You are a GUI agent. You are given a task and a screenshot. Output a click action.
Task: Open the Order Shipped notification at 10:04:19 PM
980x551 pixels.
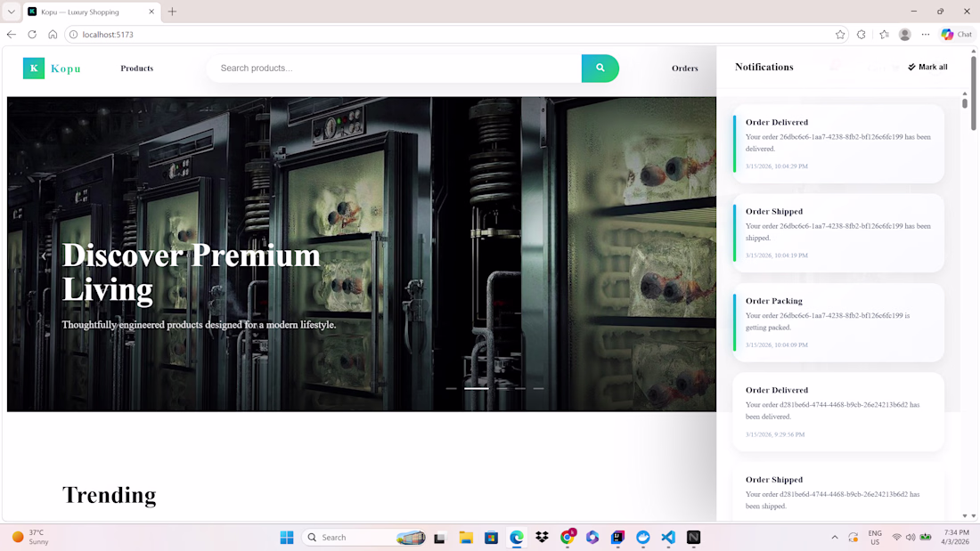[838, 233]
